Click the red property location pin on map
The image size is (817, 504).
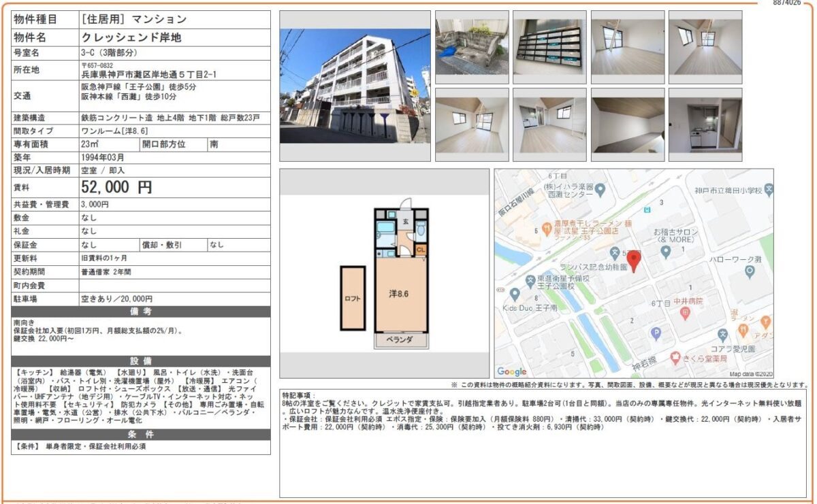[634, 261]
